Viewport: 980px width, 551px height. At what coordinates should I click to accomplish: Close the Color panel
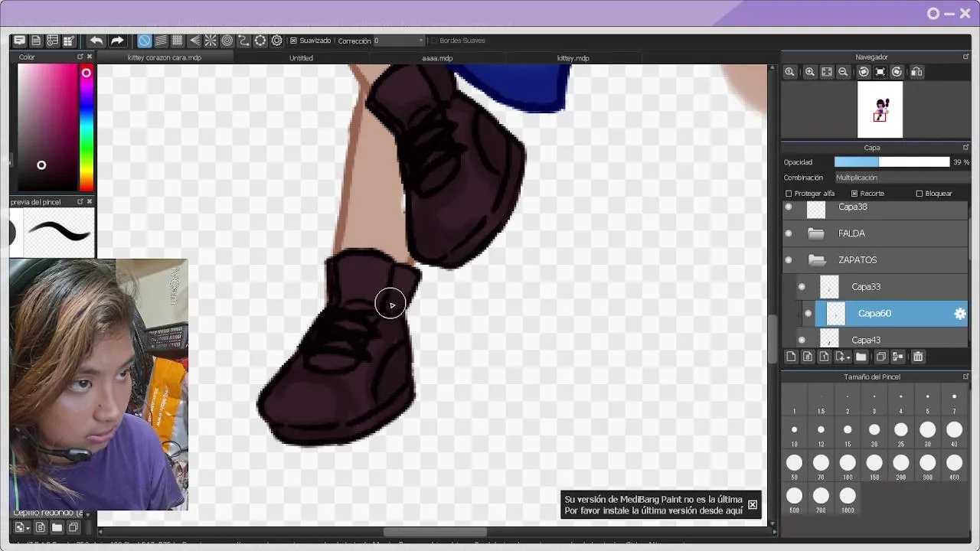(x=90, y=57)
